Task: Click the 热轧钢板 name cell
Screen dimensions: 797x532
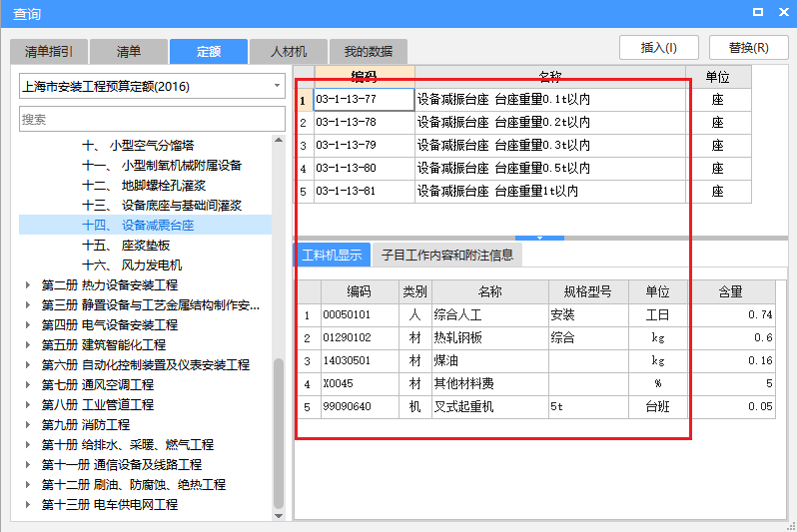Action: tap(490, 338)
